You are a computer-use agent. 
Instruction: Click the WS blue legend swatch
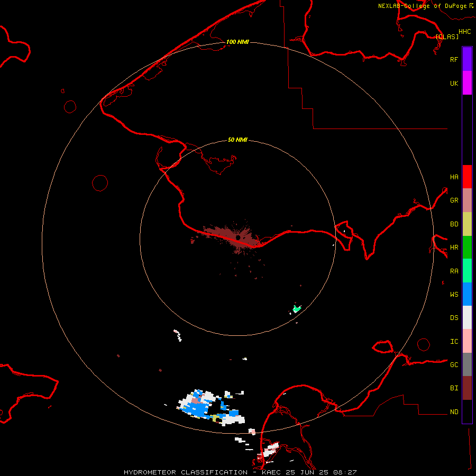(467, 294)
